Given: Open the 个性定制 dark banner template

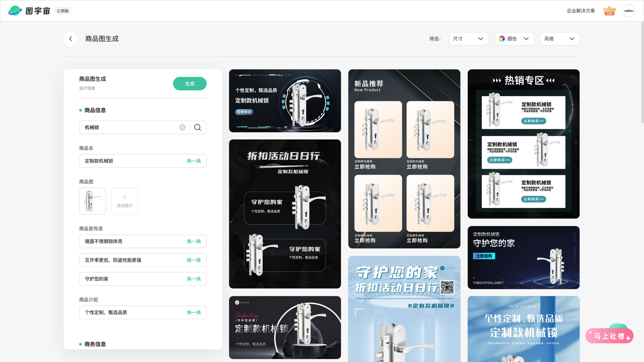Looking at the screenshot, I should [285, 101].
